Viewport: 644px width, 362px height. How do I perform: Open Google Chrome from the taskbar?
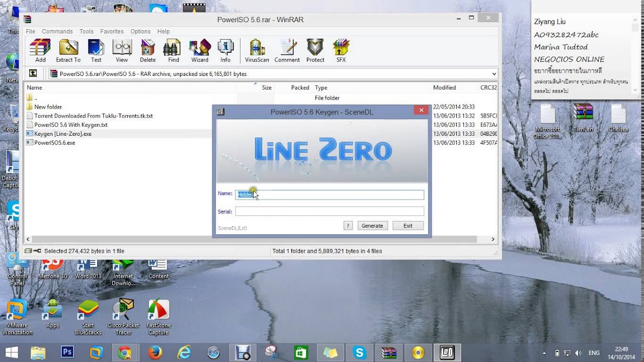(x=125, y=352)
